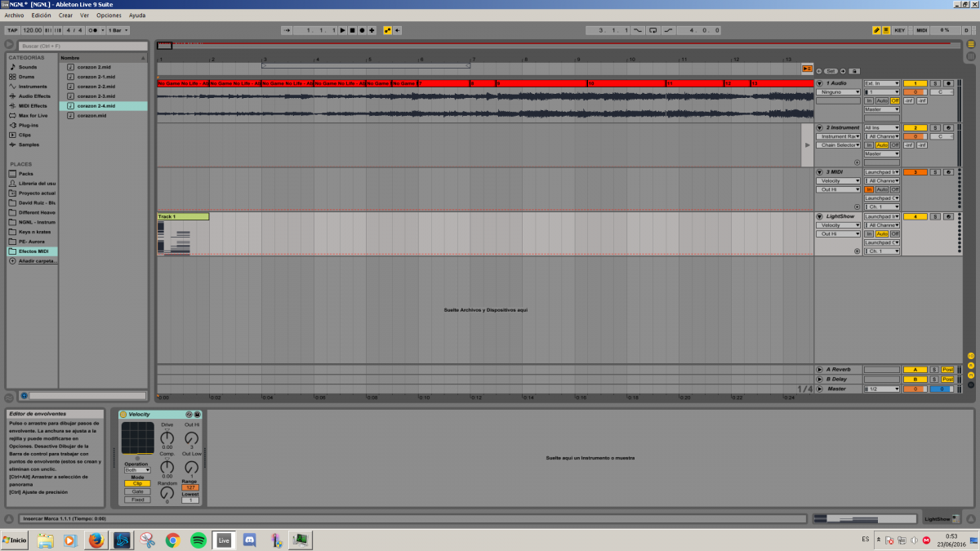Arm the 1 Audio track for recording
Screen dimensions: 980x551
(948, 83)
